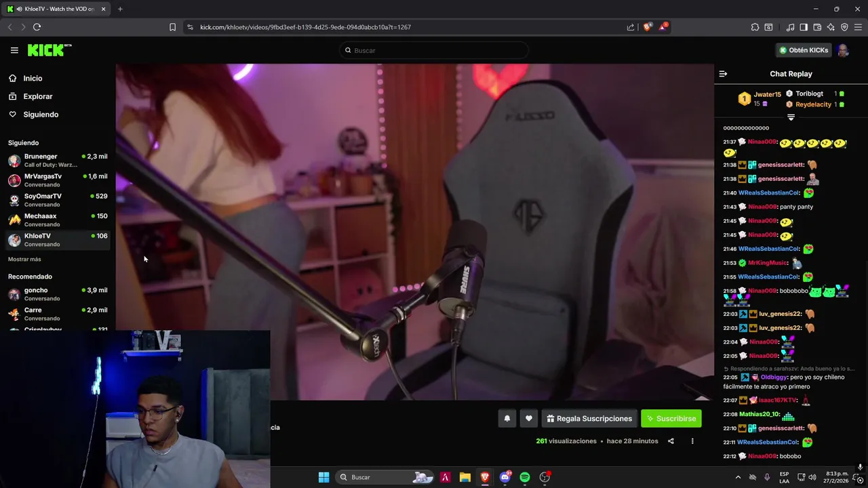Click the MrKingMusic username in chat

768,263
